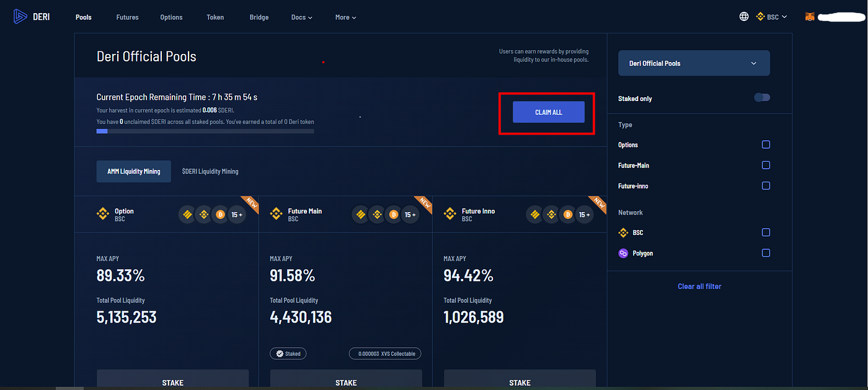The image size is (868, 390).
Task: Click the MetaMask fox wallet icon
Action: (810, 17)
